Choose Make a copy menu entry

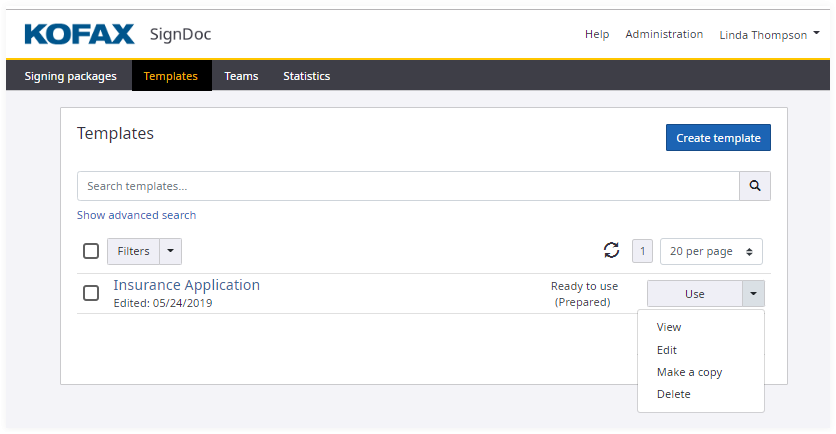tap(689, 372)
